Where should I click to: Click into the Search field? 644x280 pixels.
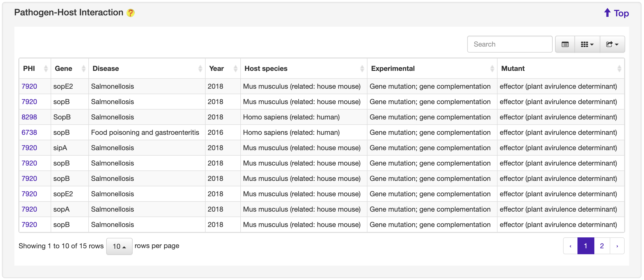click(x=509, y=44)
